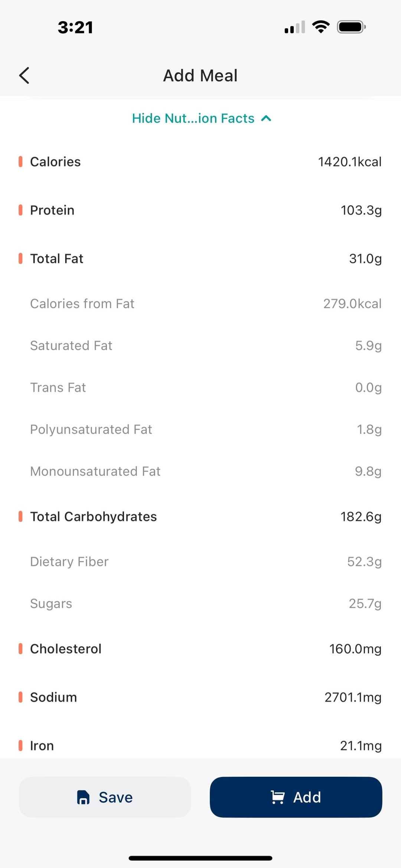Collapse nutrition facts with the chevron
Image resolution: width=401 pixels, height=868 pixels.
(266, 118)
